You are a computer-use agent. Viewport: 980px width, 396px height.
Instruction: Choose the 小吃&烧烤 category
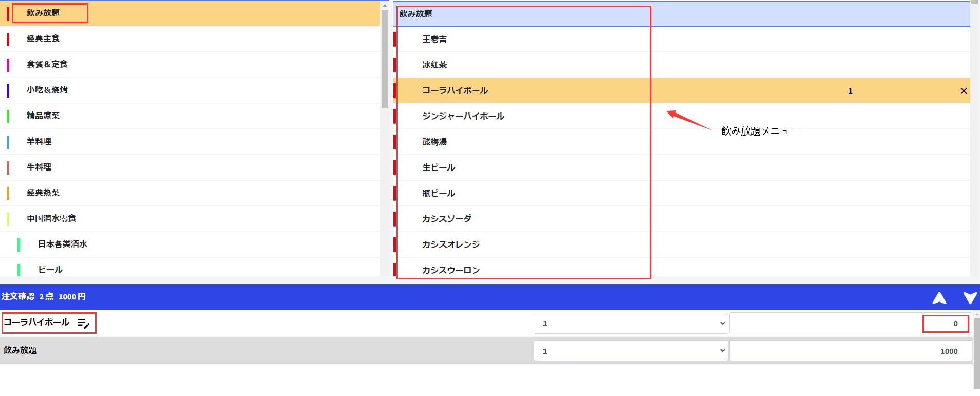(x=47, y=90)
